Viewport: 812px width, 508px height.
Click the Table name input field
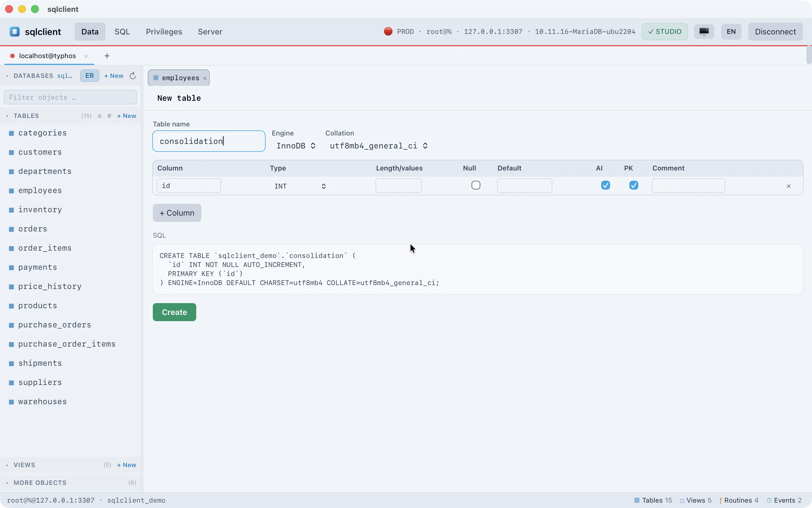[209, 141]
